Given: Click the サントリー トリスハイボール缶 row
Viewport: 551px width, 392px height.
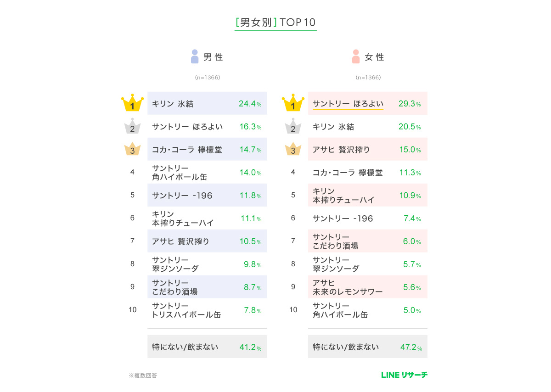Looking at the screenshot, I should pos(207,310).
